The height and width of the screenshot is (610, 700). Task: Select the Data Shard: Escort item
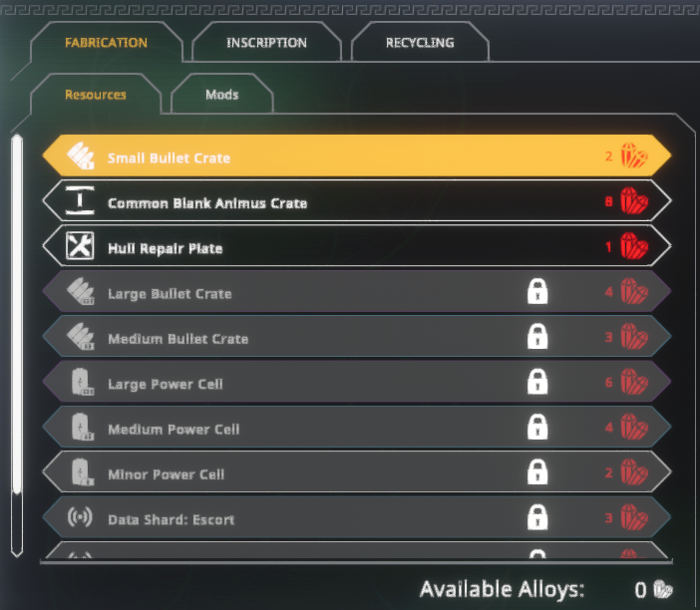point(357,517)
